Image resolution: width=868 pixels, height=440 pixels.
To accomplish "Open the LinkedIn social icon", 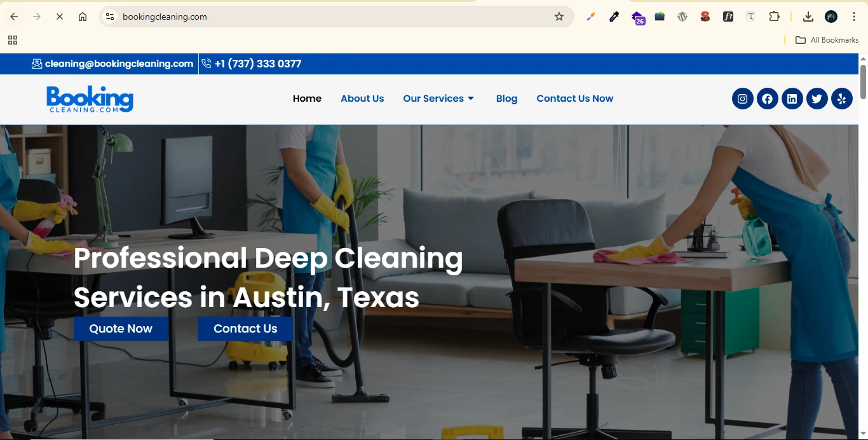I will (792, 99).
